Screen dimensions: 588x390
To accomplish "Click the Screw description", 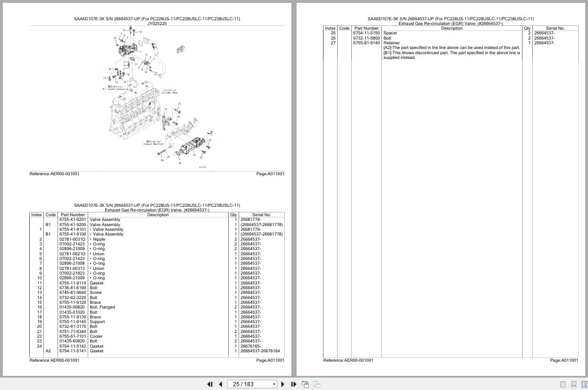I will [96, 292].
